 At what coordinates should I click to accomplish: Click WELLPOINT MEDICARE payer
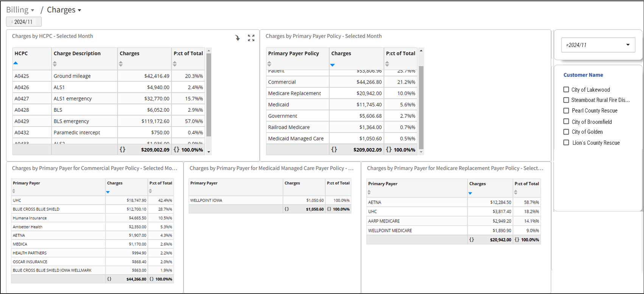[417, 230]
